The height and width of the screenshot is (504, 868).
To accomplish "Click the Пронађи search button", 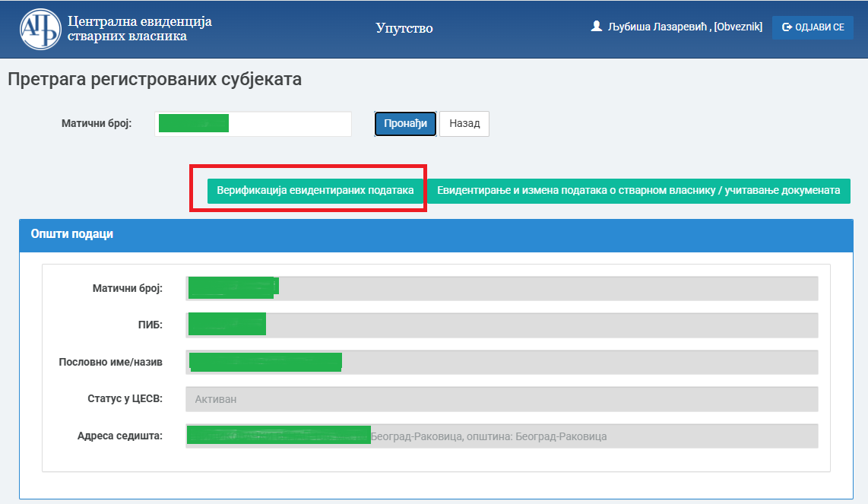I will click(405, 123).
